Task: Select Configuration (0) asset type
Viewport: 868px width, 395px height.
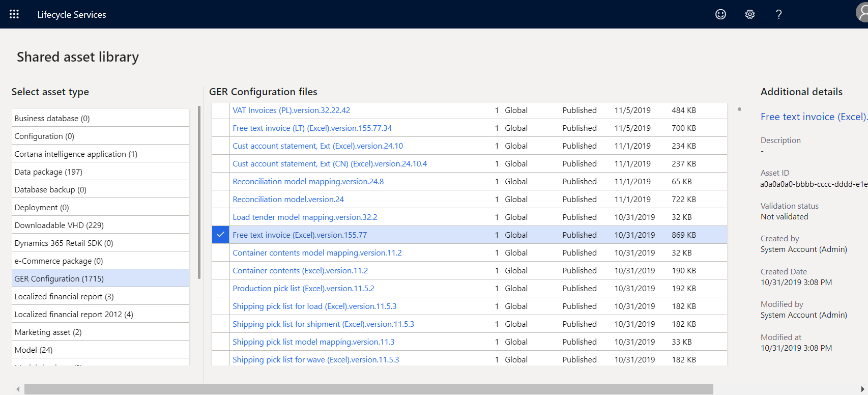Action: [x=100, y=136]
